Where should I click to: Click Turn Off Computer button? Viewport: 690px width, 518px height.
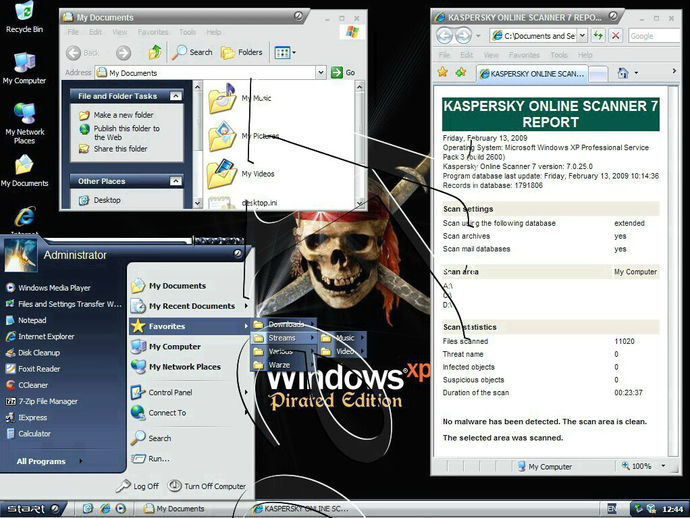[207, 486]
